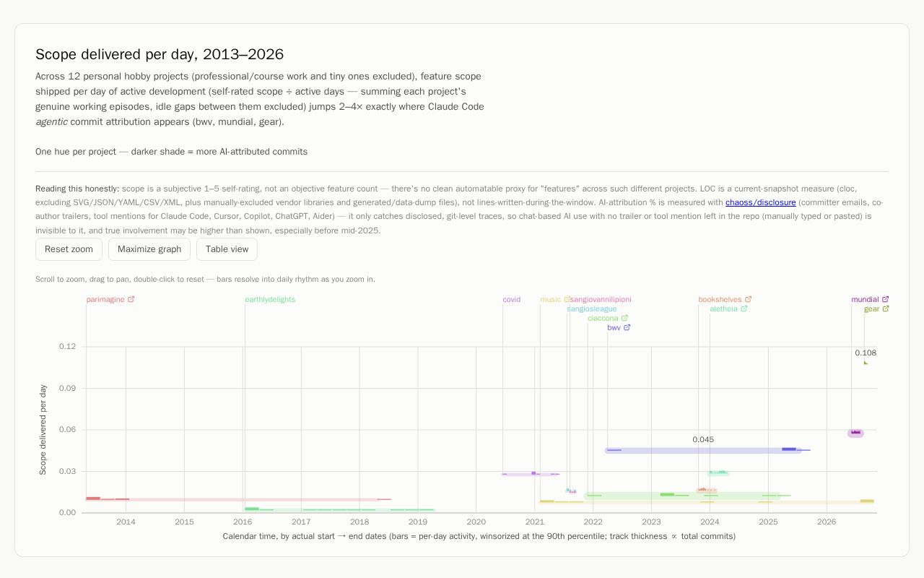Click the 2014 x-axis tick label
The image size is (924, 578).
[x=126, y=522]
